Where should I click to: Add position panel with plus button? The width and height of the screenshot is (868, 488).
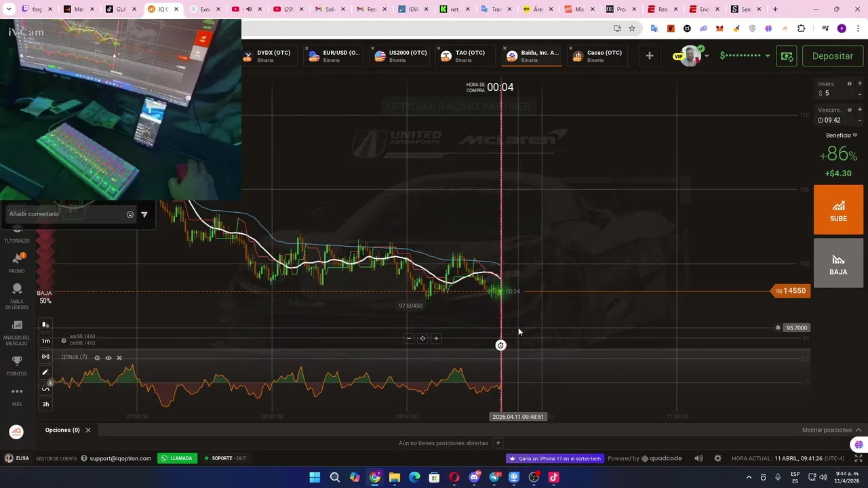pyautogui.click(x=498, y=443)
